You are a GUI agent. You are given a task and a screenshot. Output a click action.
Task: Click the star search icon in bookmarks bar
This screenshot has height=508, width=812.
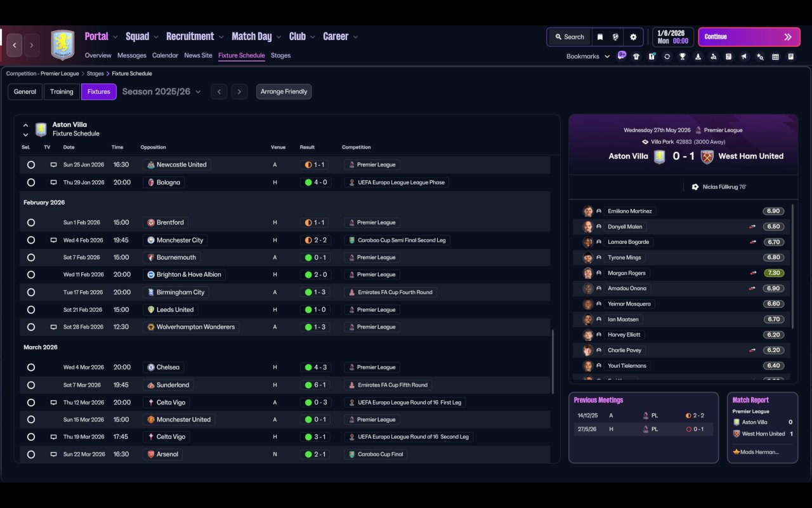coord(760,57)
